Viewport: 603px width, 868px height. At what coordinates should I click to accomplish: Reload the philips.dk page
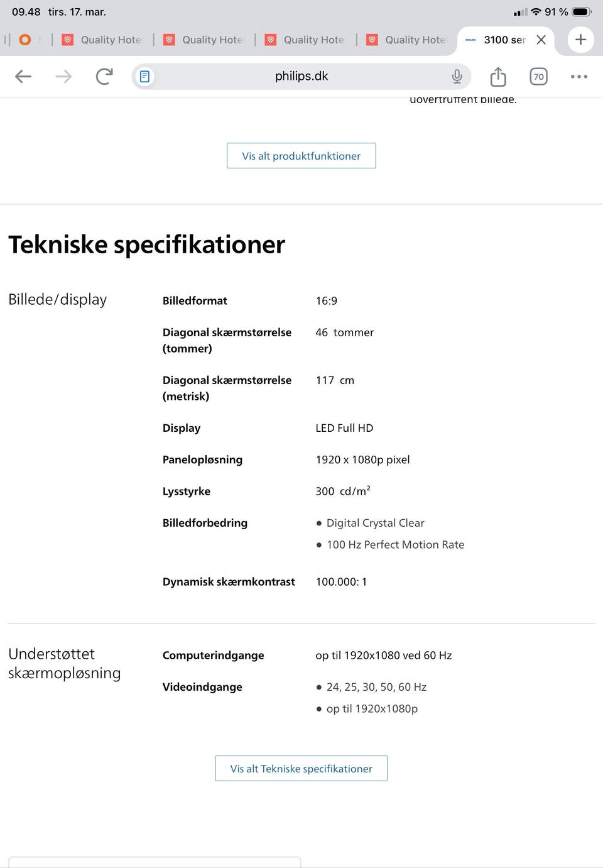(104, 76)
